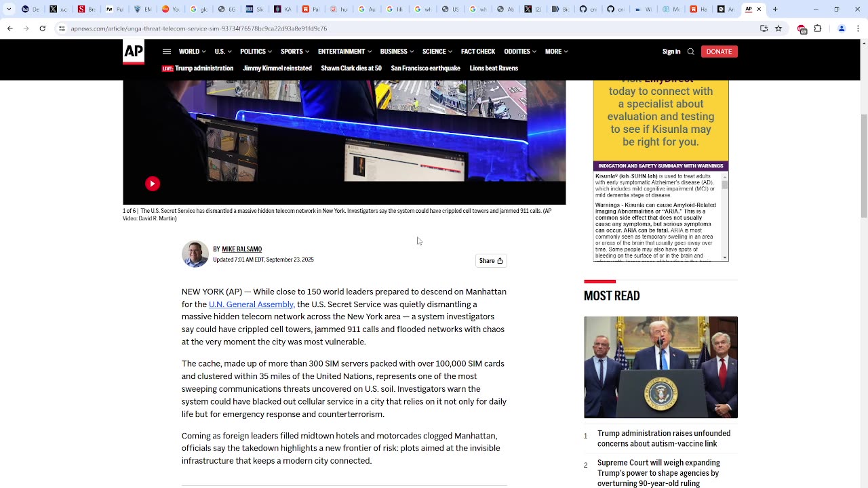Viewport: 868px width, 488px height.
Task: Switch to the 'Bre' tab with red S icon
Action: 87,9
